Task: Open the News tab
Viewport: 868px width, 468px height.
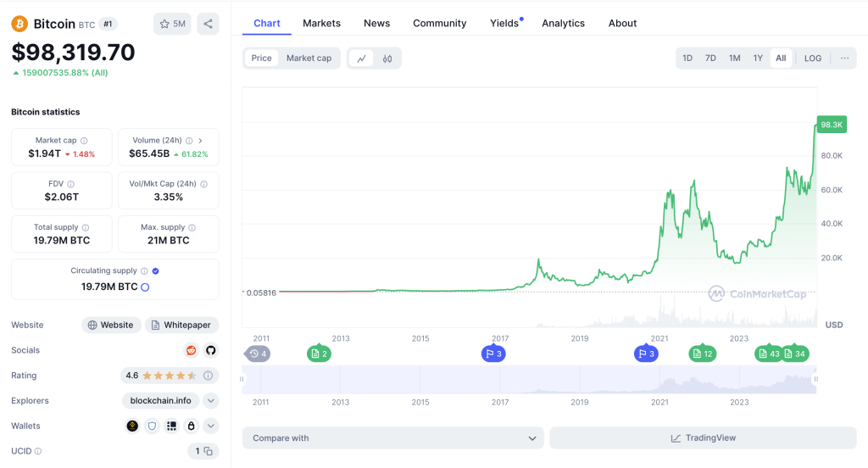Action: click(377, 23)
